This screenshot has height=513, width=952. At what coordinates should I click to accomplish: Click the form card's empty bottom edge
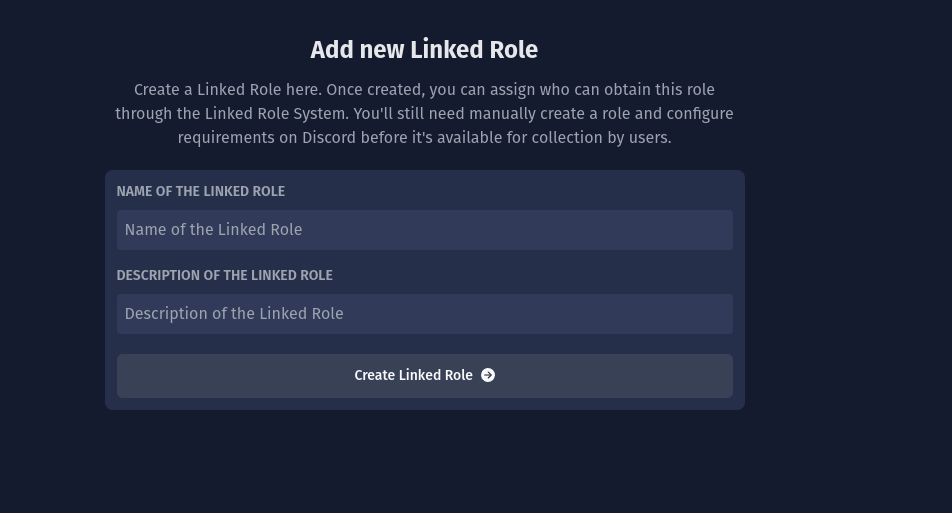point(424,404)
